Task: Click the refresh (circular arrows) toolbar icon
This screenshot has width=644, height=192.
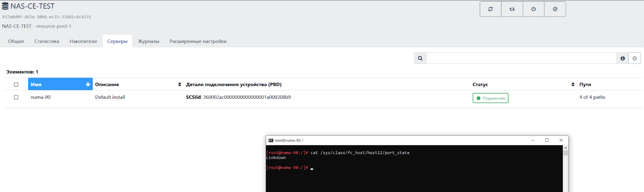Action: point(490,9)
